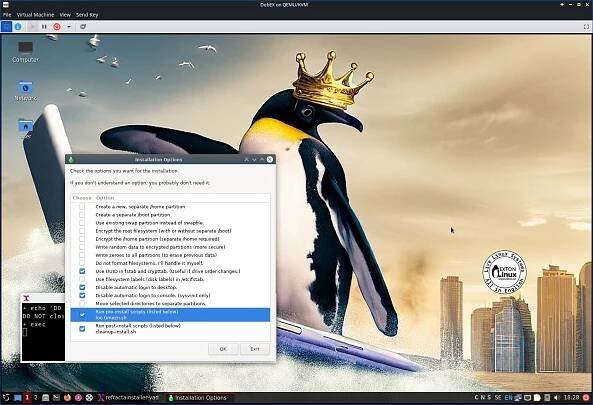The width and height of the screenshot is (593, 405).
Task: Switch to workspace 1
Action: [x=27, y=397]
